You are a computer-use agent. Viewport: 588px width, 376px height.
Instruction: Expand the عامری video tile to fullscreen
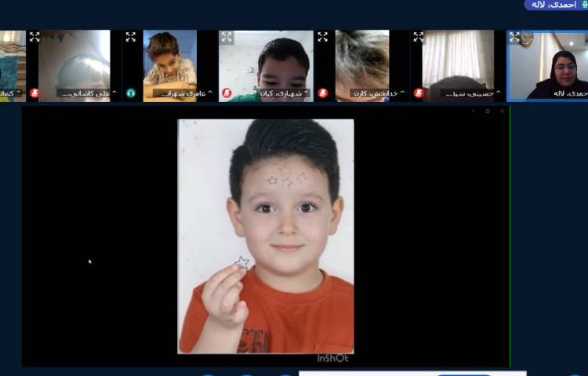(x=130, y=37)
